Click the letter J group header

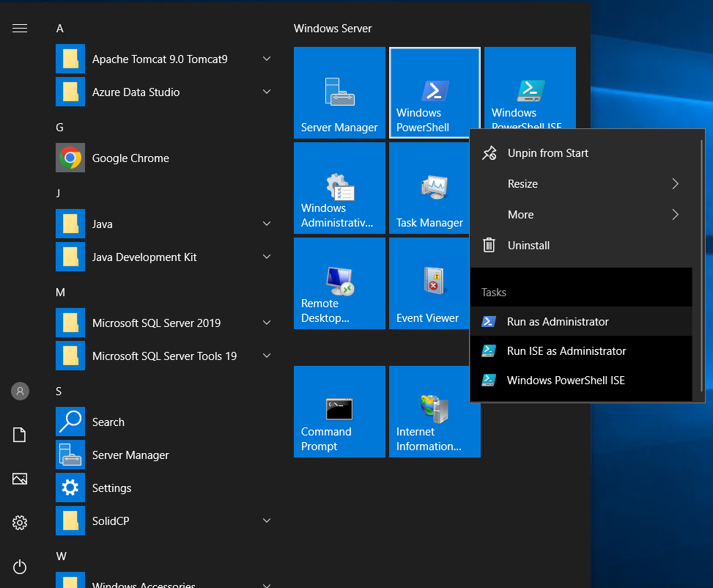[58, 194]
